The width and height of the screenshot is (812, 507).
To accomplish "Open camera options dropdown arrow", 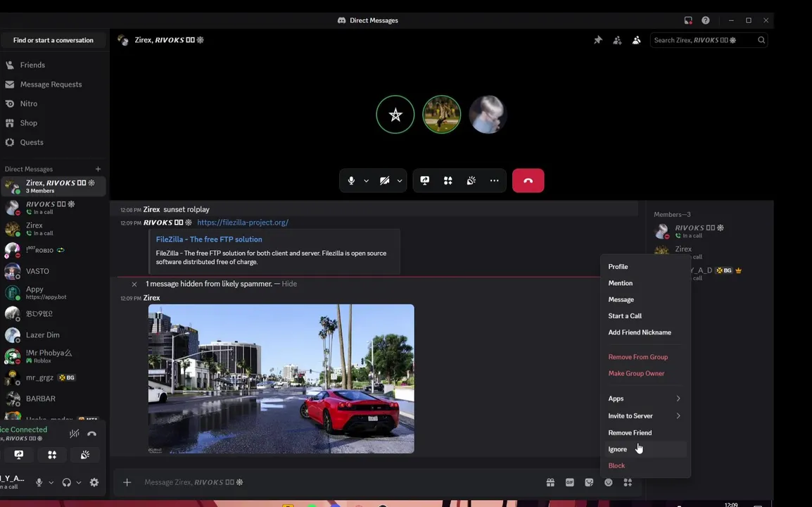I will coord(399,181).
